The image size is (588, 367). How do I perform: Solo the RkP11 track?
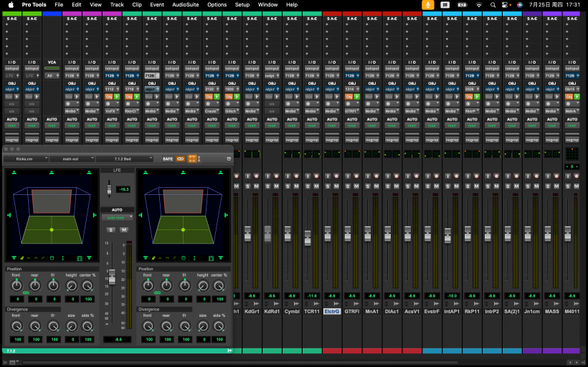point(468,186)
